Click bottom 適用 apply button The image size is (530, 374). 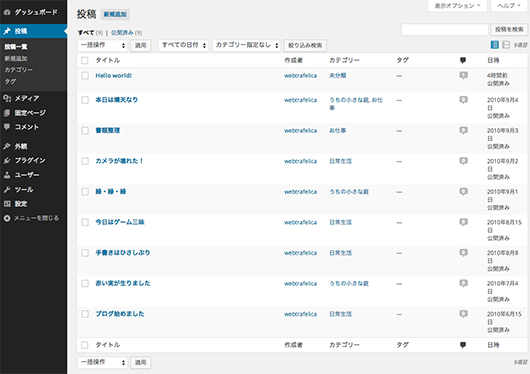click(141, 363)
